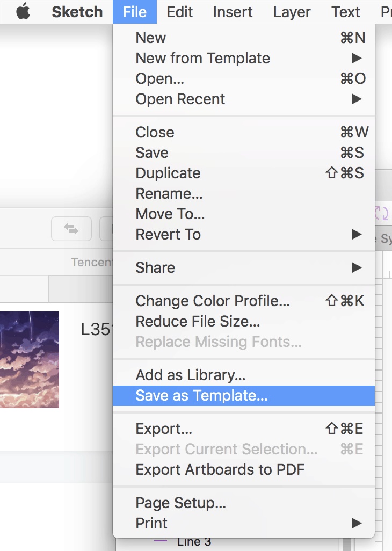Choose Save as Template from the menu
Screen dimensions: 392x551
click(201, 396)
